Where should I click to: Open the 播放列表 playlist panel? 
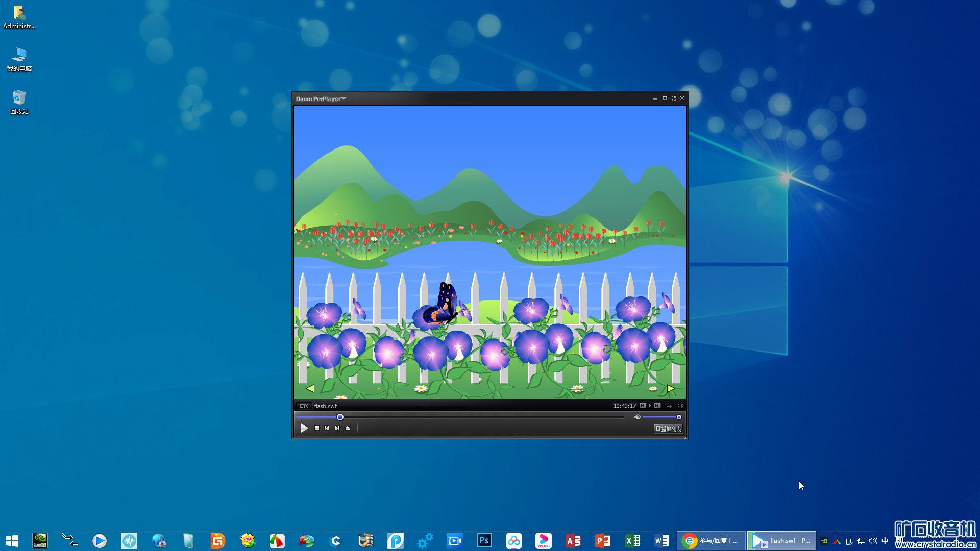[x=668, y=429]
